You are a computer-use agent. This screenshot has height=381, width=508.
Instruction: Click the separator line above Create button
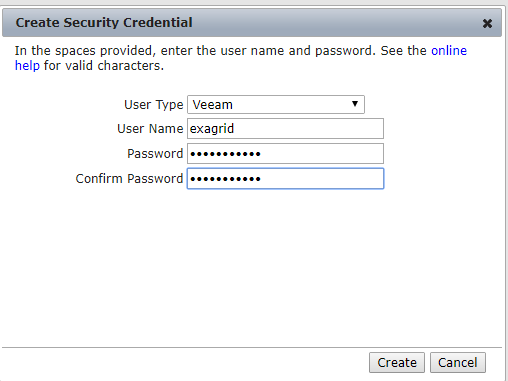(x=252, y=347)
